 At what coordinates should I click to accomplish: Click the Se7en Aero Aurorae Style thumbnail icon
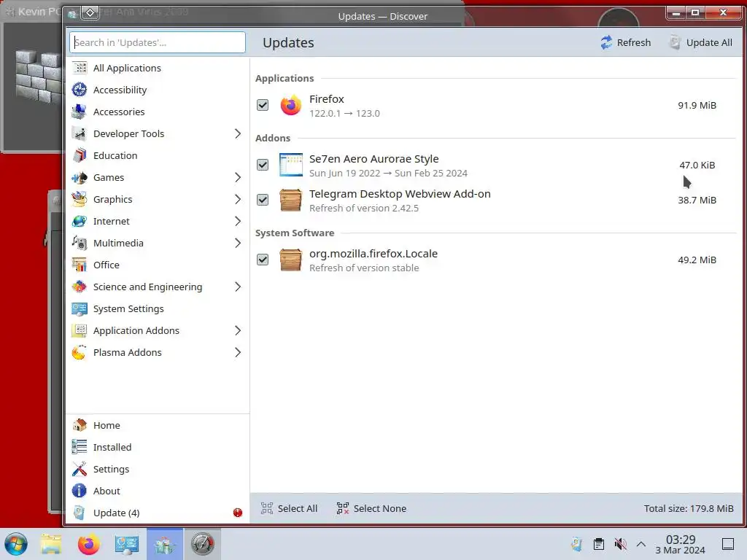tap(290, 165)
